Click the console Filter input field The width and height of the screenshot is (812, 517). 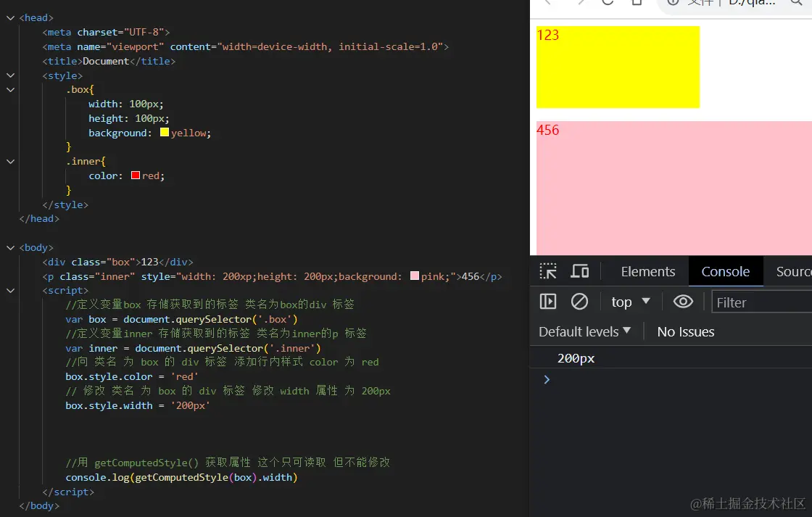(762, 302)
